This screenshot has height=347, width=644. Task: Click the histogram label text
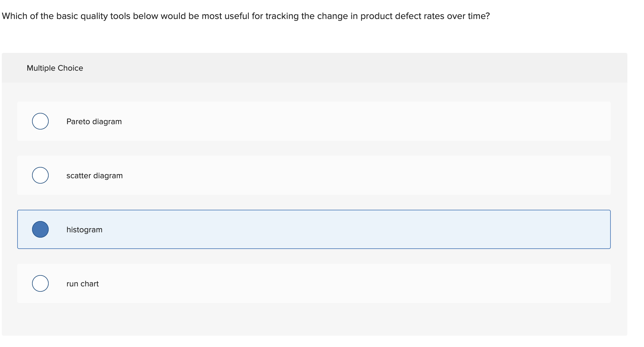click(x=85, y=229)
